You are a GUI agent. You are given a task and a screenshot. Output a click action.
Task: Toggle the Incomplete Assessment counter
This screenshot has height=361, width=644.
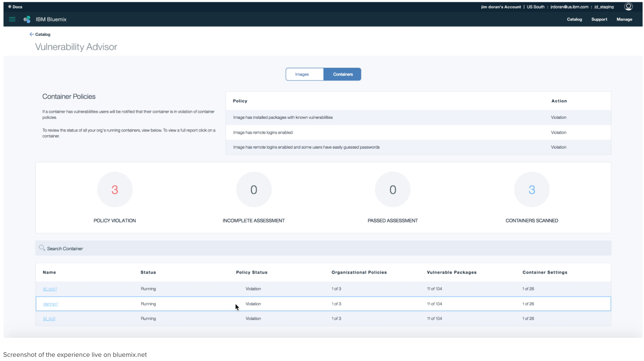254,189
